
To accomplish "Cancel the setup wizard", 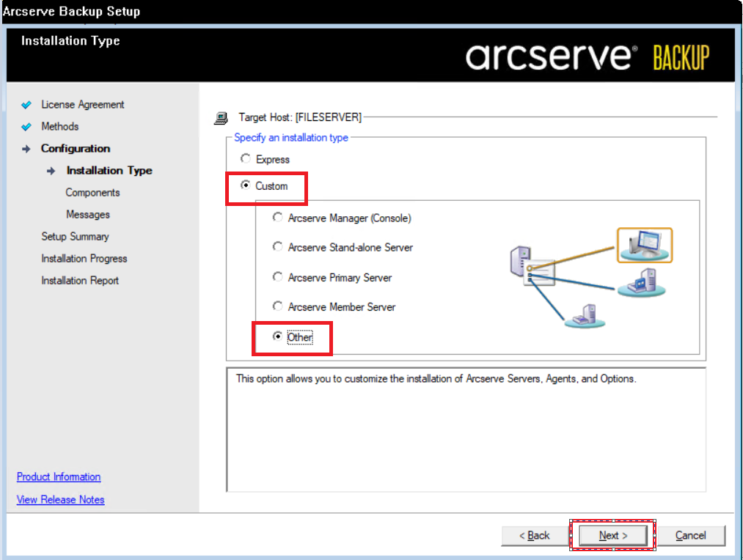I will point(691,535).
